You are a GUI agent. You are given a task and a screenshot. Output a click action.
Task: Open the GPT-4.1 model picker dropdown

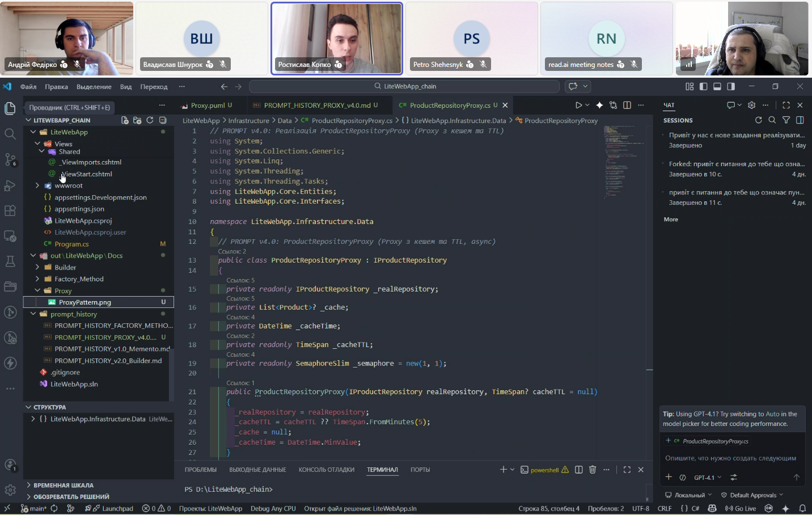708,478
